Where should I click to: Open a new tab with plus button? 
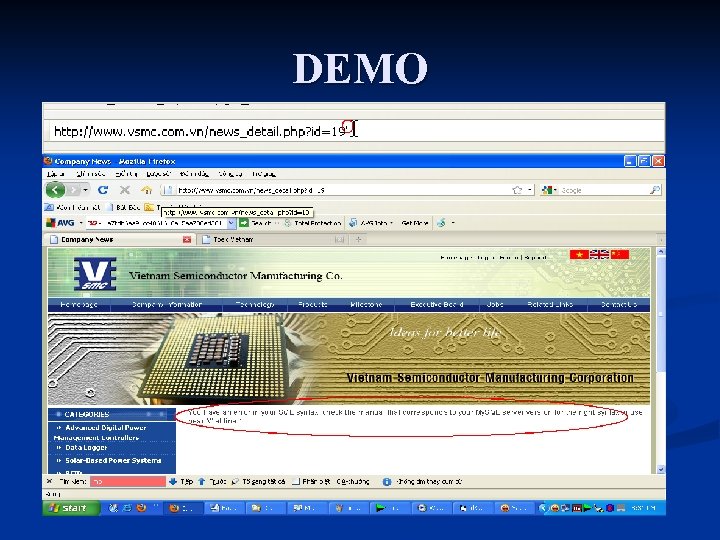[x=359, y=239]
